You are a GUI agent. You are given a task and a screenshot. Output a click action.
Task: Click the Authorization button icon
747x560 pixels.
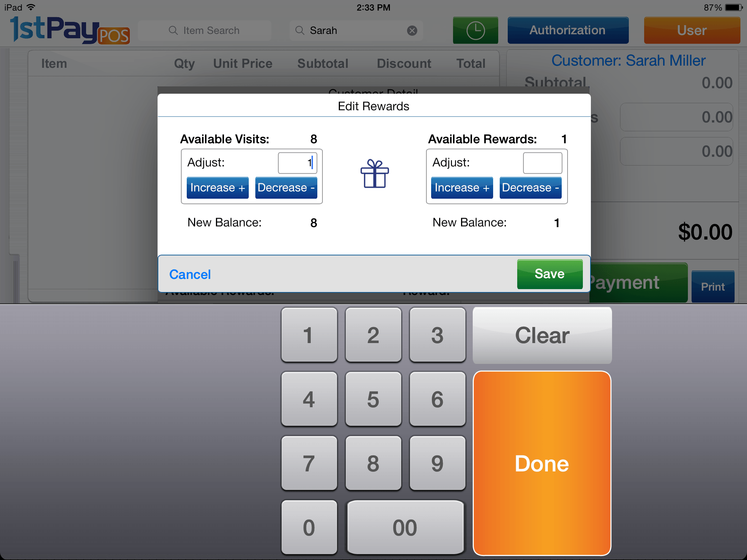(567, 30)
